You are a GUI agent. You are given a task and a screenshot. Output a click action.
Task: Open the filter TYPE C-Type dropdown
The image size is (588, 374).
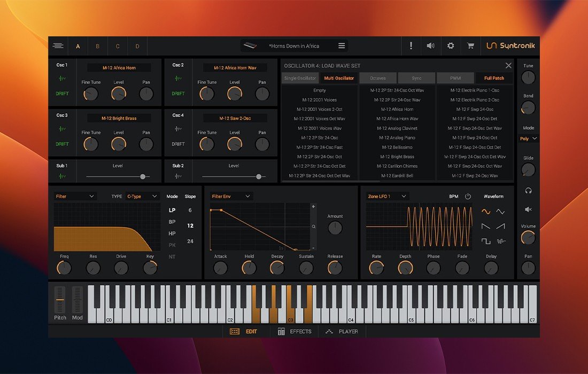tap(142, 197)
